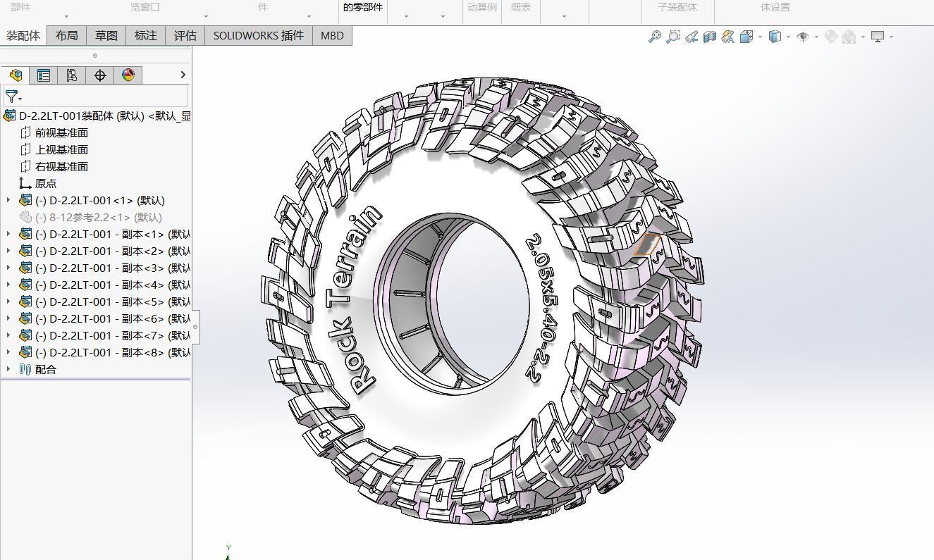Expand the 副本<7> tree node arrow

coord(8,335)
